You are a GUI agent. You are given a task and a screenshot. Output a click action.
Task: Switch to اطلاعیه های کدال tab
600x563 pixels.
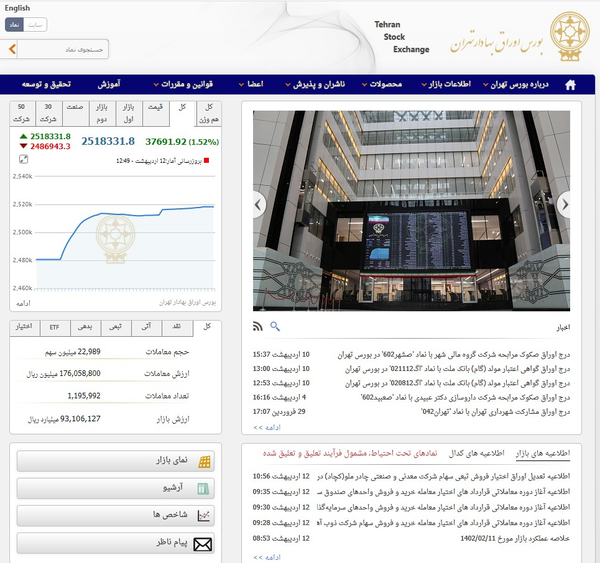pos(476,453)
